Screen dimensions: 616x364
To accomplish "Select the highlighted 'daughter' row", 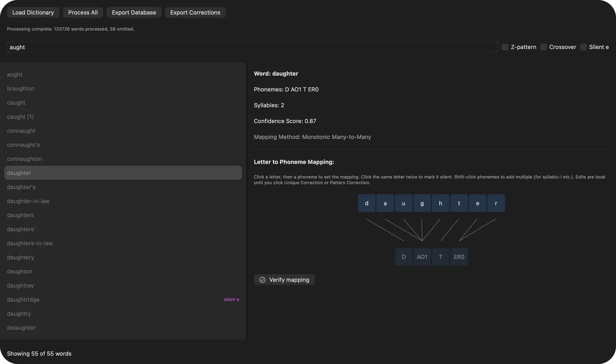I will [x=123, y=173].
